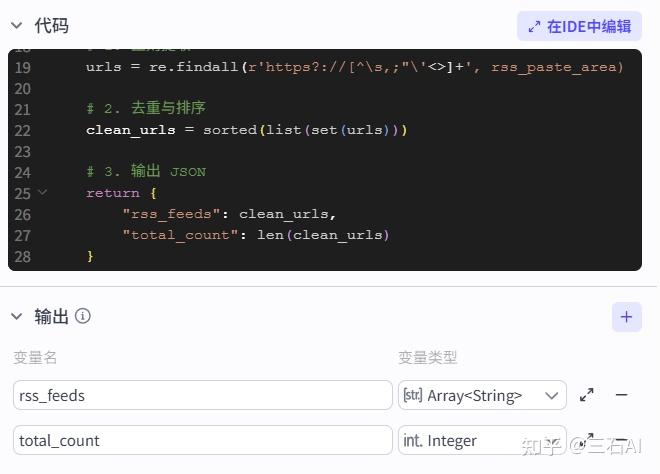Remove the total_count output variable
The image size is (660, 474).
[621, 440]
